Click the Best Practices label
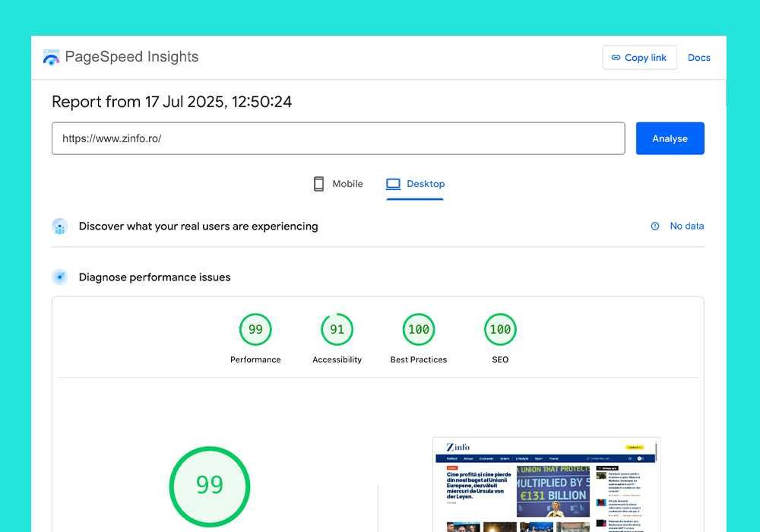 pos(419,359)
